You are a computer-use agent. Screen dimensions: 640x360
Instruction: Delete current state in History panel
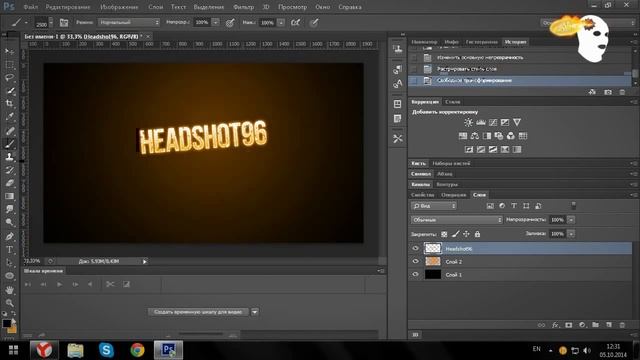pyautogui.click(x=622, y=92)
